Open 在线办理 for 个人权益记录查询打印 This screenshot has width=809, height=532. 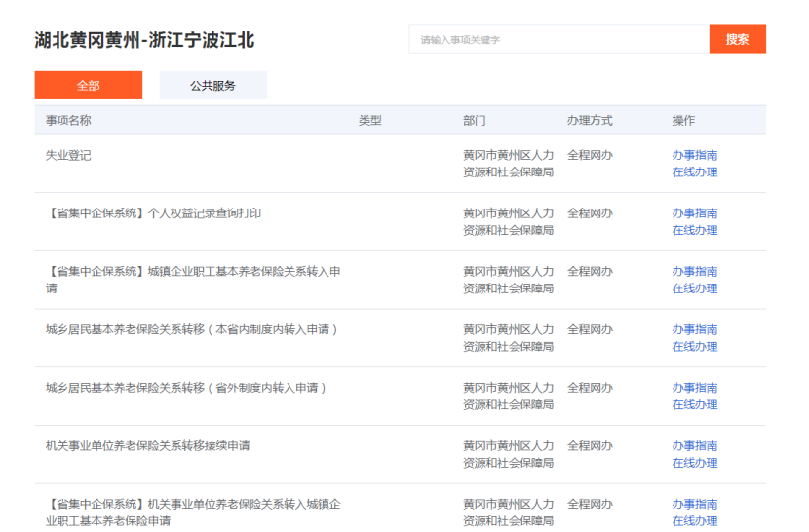694,230
